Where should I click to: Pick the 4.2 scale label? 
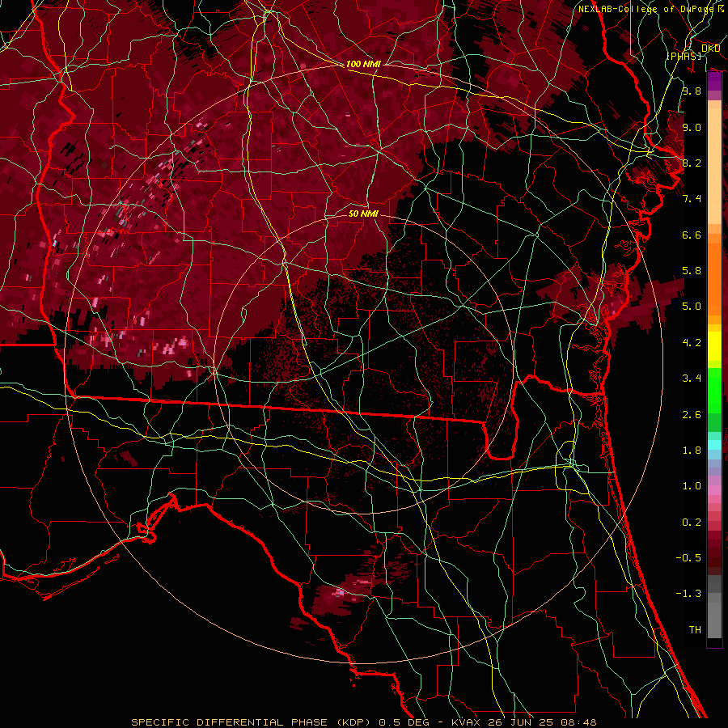692,343
